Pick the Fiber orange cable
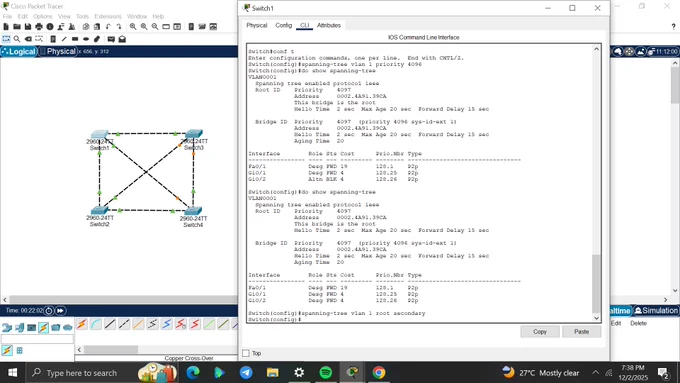 [x=138, y=324]
